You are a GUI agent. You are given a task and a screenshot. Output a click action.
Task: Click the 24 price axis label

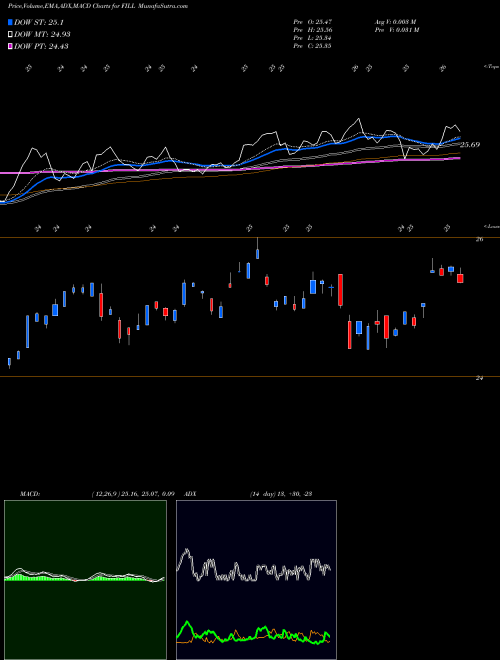479,378
